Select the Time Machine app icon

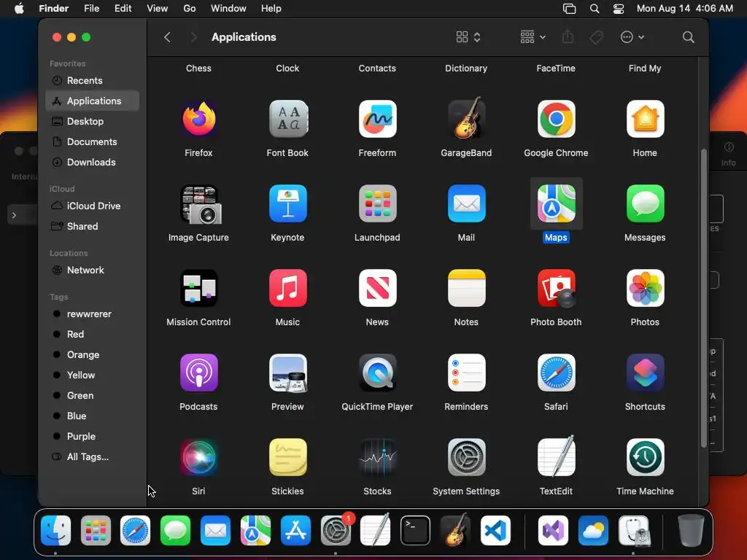coord(645,457)
